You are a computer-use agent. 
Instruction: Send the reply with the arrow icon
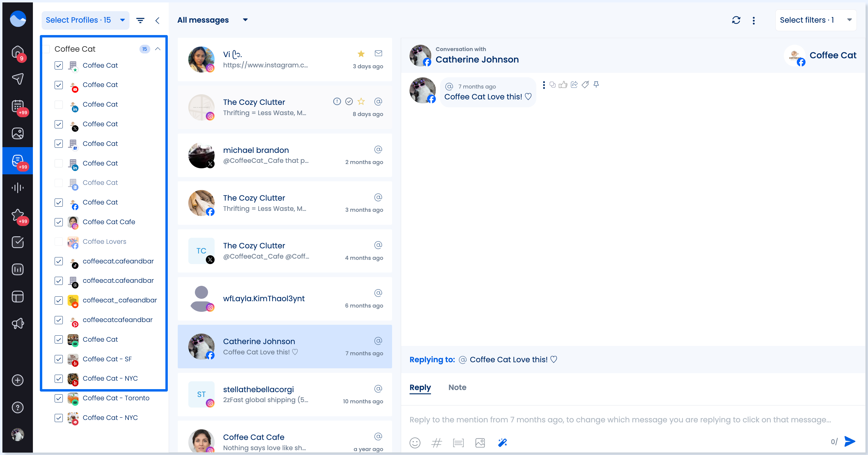(850, 441)
